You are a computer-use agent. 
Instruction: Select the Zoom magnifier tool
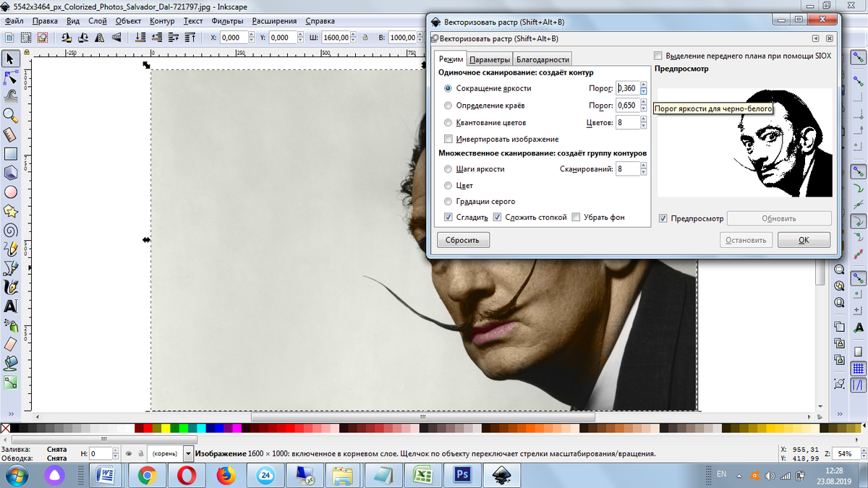point(11,116)
